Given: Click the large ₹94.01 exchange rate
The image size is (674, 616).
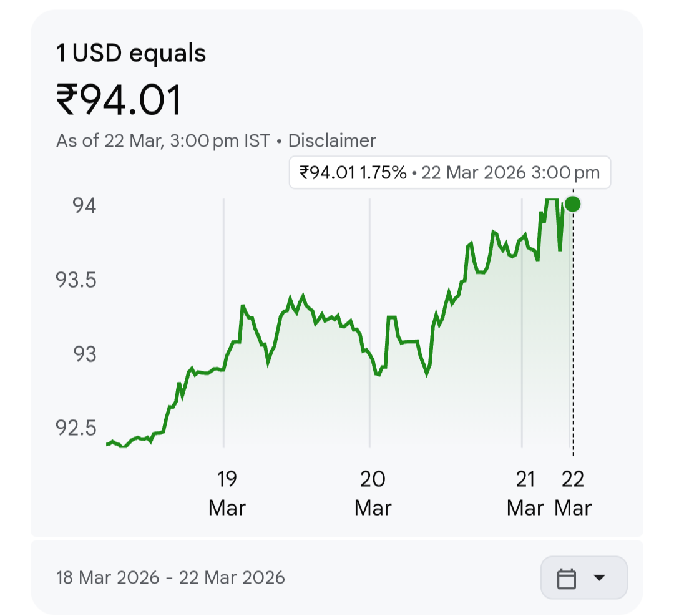Looking at the screenshot, I should pyautogui.click(x=119, y=100).
